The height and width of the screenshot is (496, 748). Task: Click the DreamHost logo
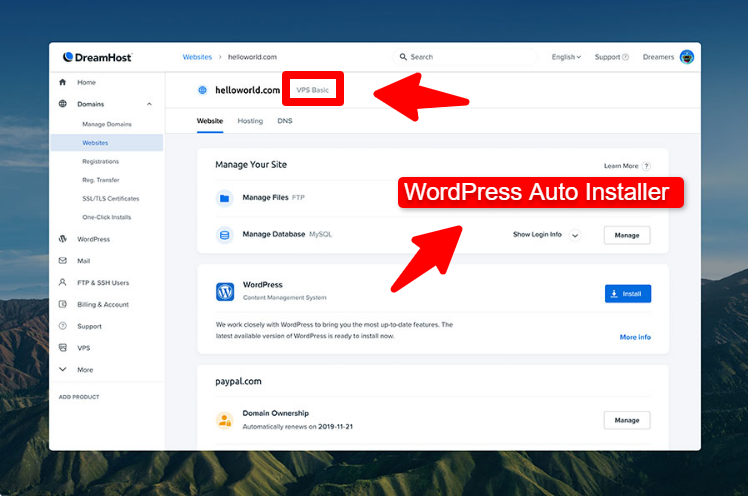click(97, 57)
